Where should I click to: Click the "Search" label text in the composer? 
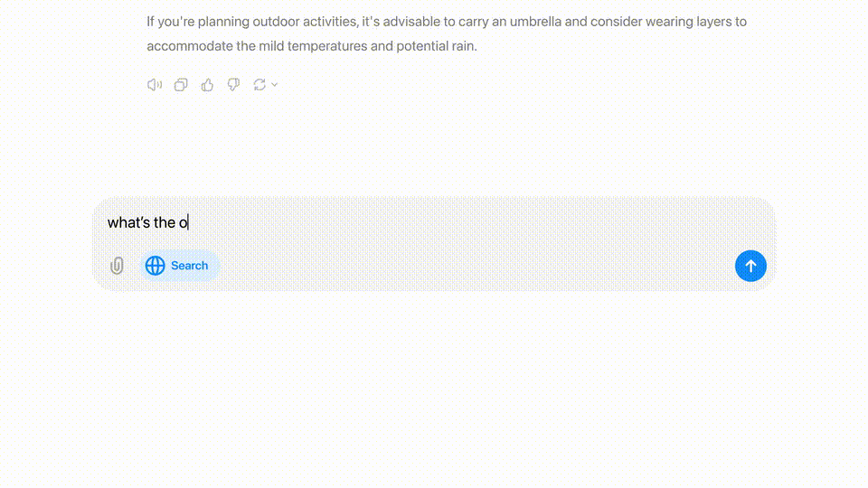(189, 266)
